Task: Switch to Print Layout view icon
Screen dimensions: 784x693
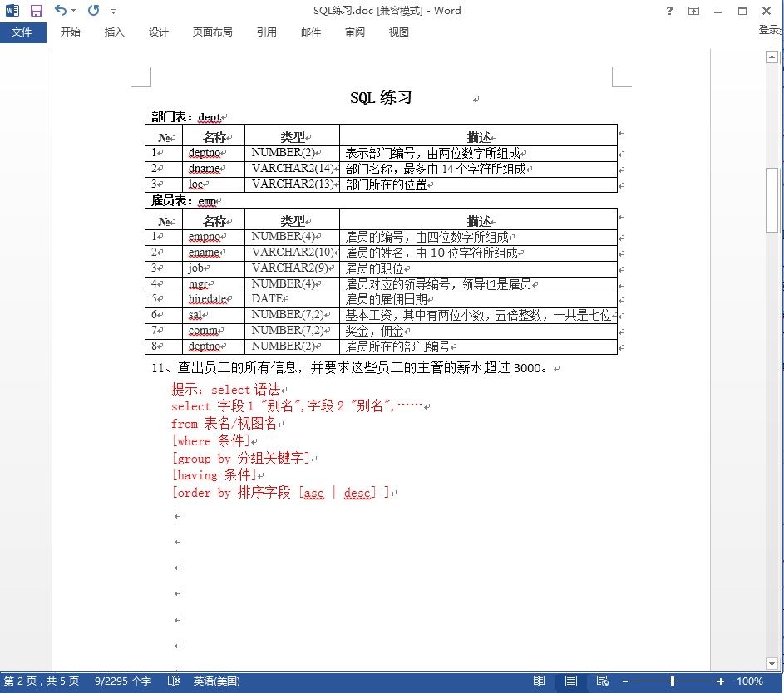Action: [571, 681]
